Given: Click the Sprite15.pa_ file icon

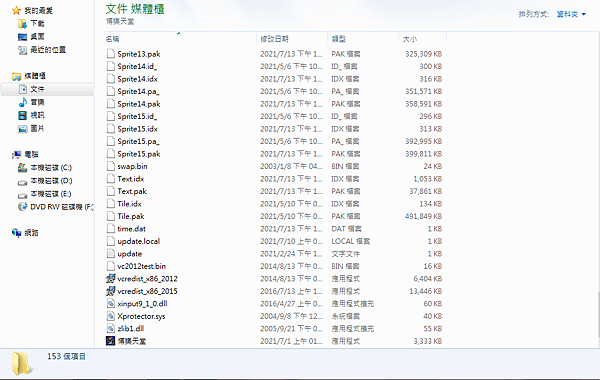Looking at the screenshot, I should point(111,141).
